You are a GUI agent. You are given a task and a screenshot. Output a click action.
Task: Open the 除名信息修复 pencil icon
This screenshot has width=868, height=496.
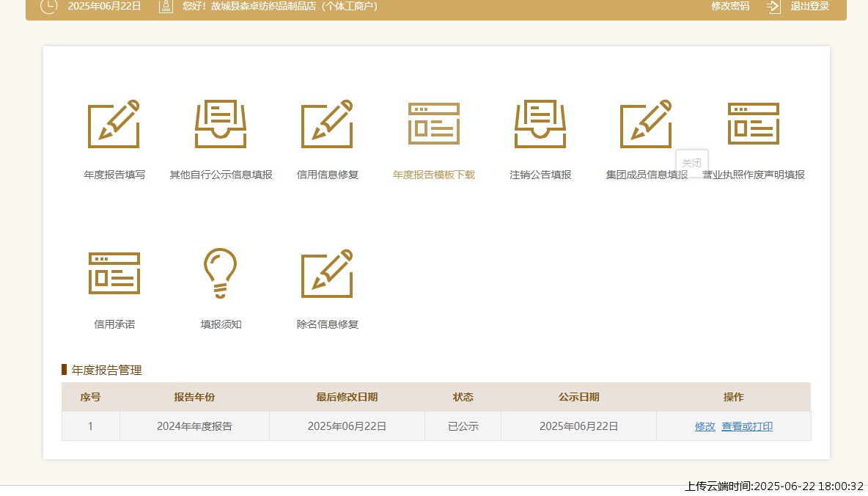point(327,273)
